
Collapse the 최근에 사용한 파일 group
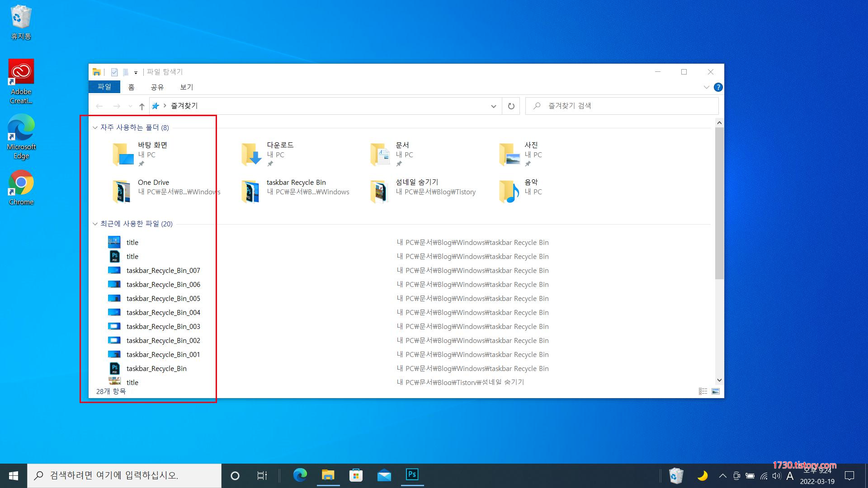95,224
